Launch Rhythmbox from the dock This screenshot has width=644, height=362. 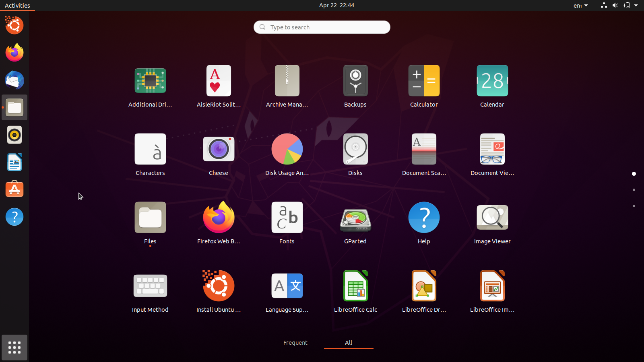tap(14, 135)
